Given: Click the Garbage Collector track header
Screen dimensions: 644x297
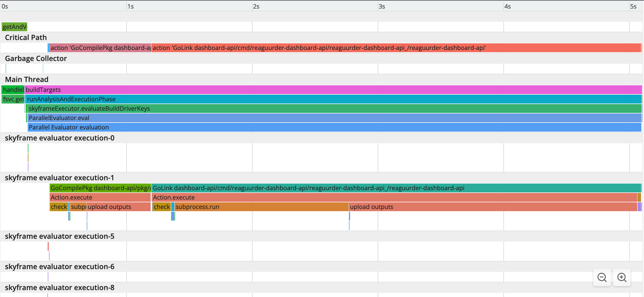Looking at the screenshot, I should pos(36,59).
